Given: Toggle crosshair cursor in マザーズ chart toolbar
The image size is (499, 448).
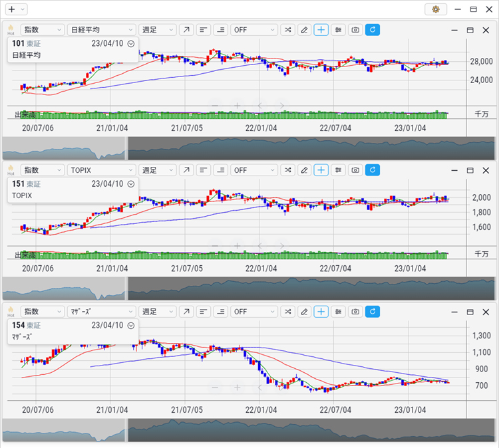Looking at the screenshot, I should [x=321, y=311].
